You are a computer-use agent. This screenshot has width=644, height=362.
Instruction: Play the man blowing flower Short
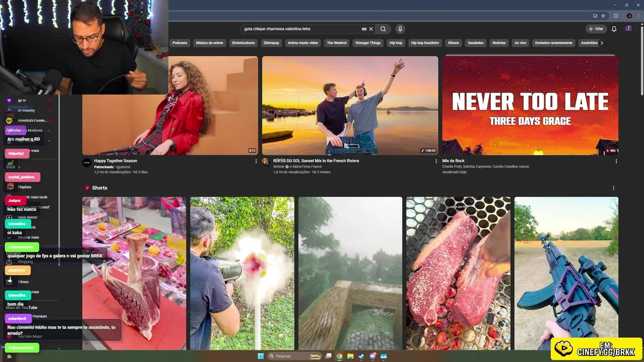[242, 273]
